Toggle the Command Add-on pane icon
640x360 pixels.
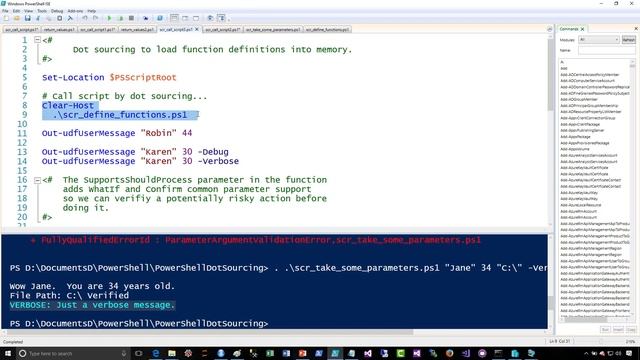[221, 18]
